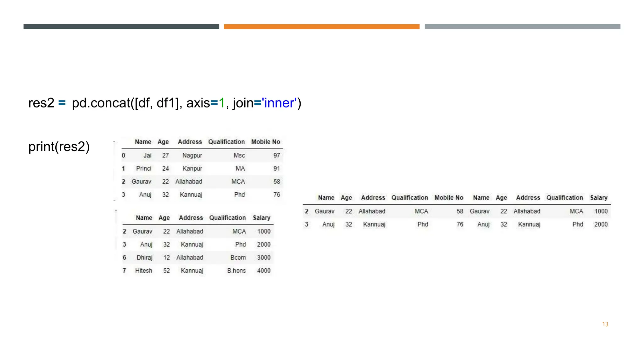The width and height of the screenshot is (644, 362).
Task: Click the print(res2) text
Action: (59, 147)
